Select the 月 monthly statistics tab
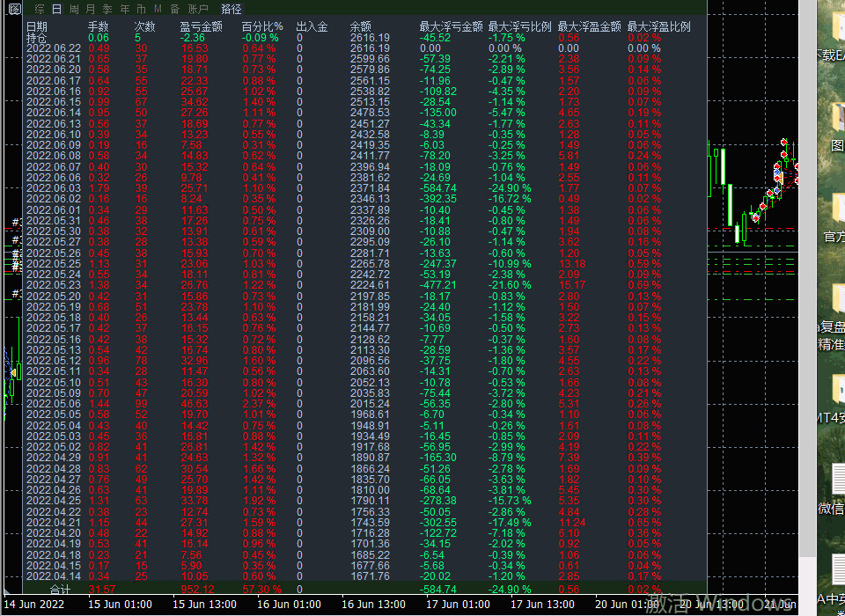The height and width of the screenshot is (616, 845). coord(90,9)
